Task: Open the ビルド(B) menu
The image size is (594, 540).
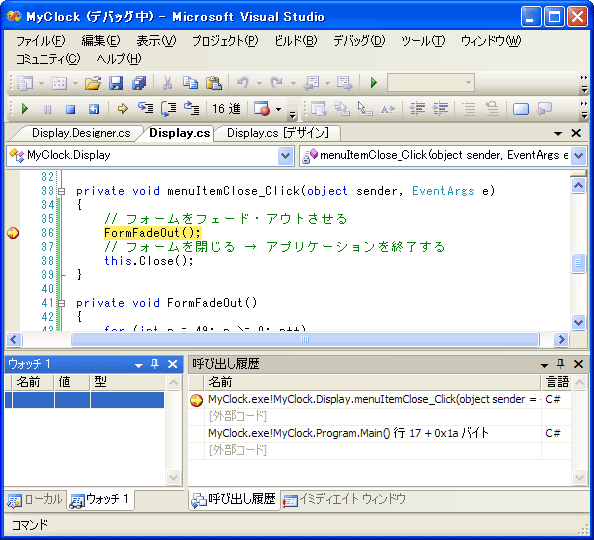Action: 296,41
